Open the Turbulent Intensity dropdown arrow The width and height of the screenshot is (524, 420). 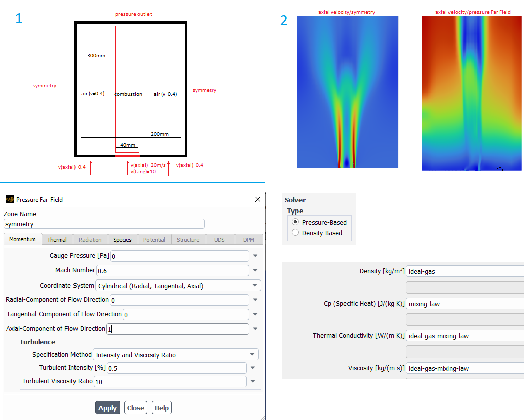coord(253,368)
